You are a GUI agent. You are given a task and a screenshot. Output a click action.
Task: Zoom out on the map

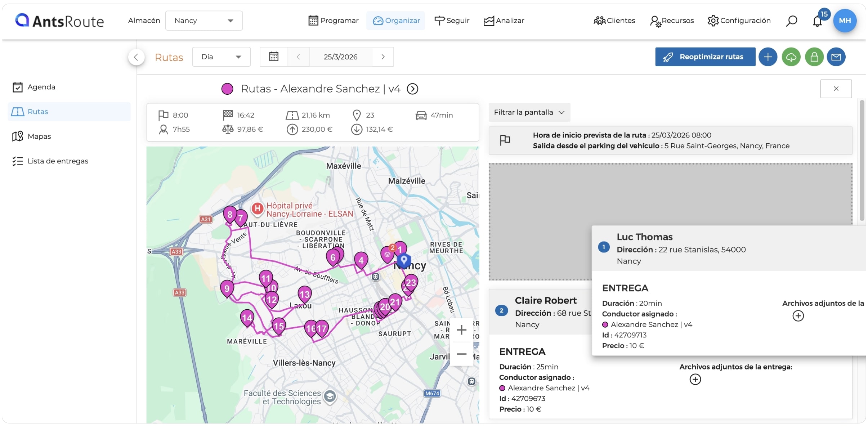click(461, 354)
